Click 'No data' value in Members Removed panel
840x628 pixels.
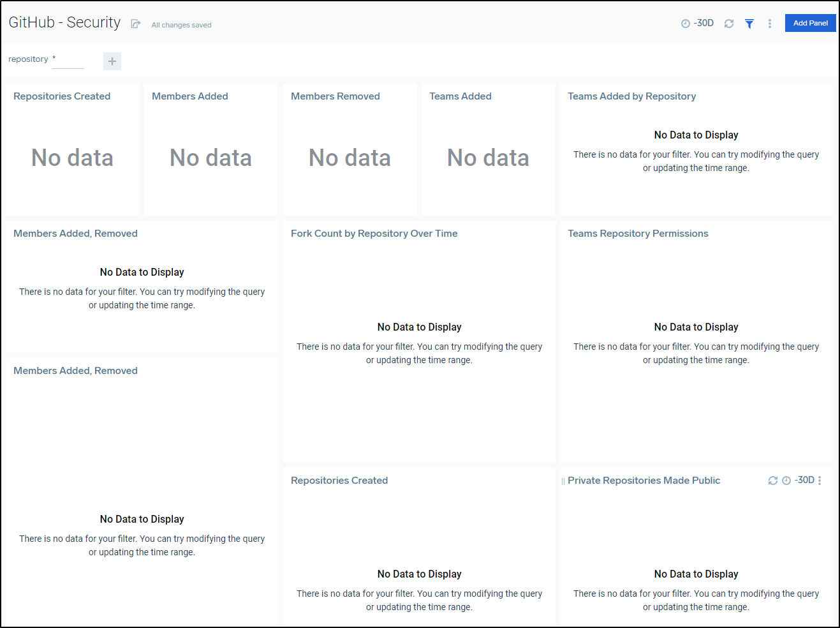coord(350,158)
